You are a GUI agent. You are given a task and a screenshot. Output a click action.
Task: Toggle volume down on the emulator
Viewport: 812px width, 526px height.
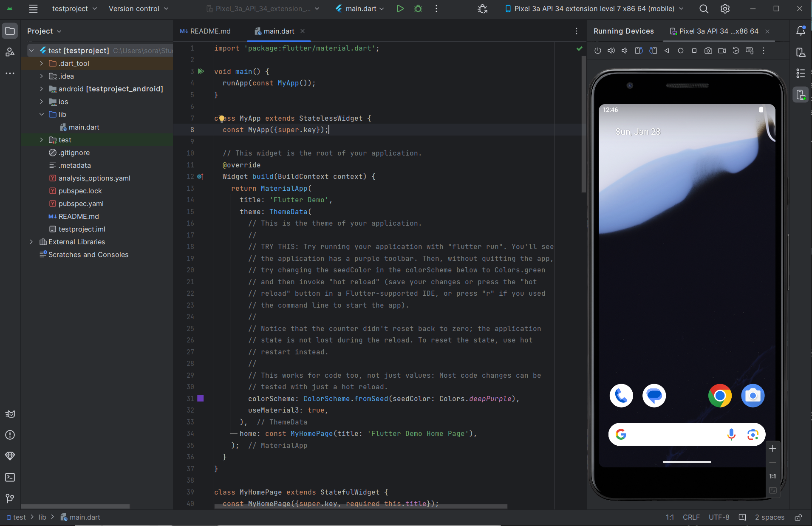click(x=624, y=51)
